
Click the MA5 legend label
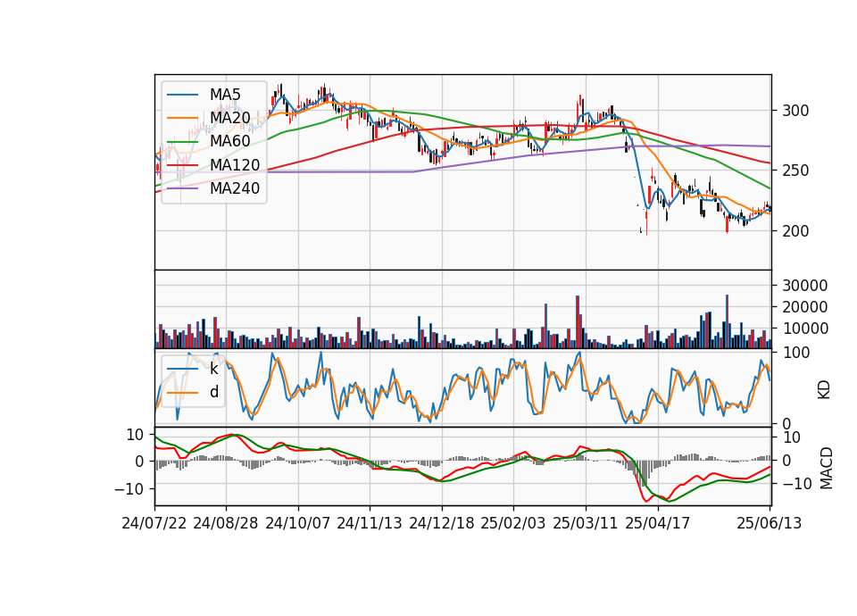click(x=225, y=95)
